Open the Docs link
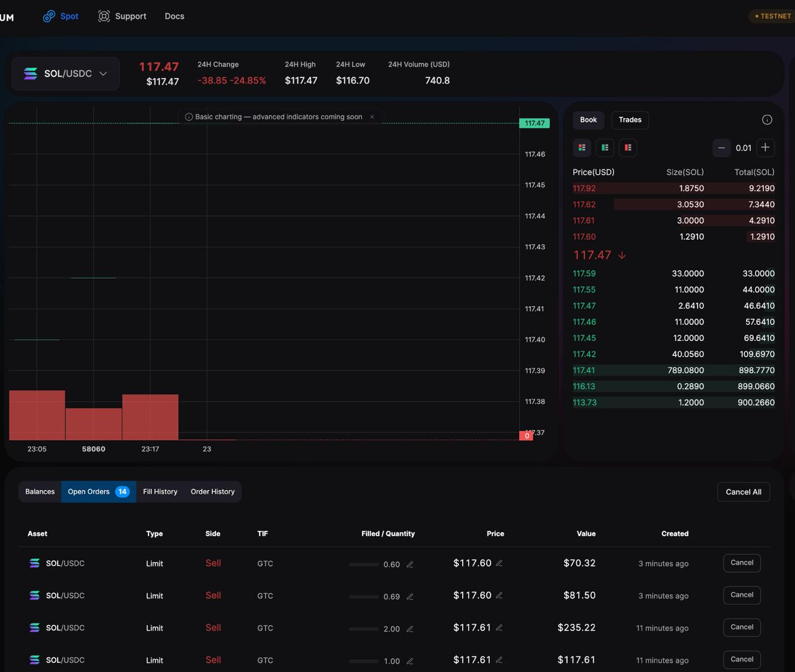This screenshot has width=795, height=672. [x=175, y=16]
